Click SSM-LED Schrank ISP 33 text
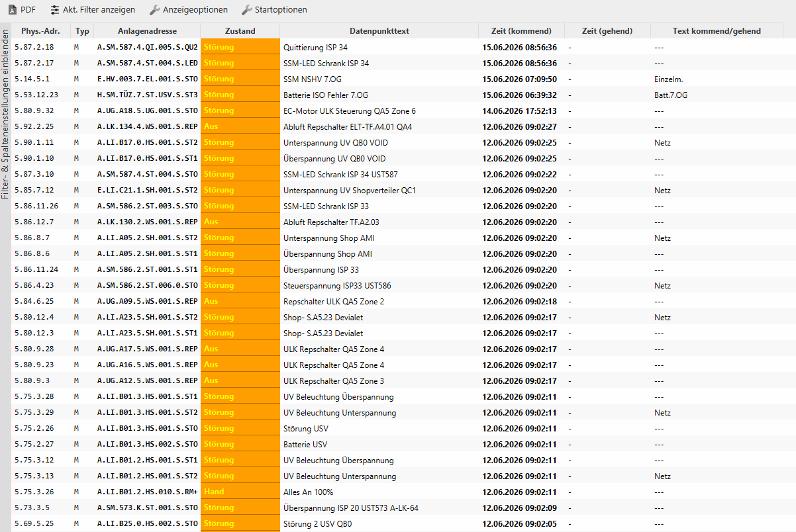The width and height of the screenshot is (796, 532). point(326,206)
